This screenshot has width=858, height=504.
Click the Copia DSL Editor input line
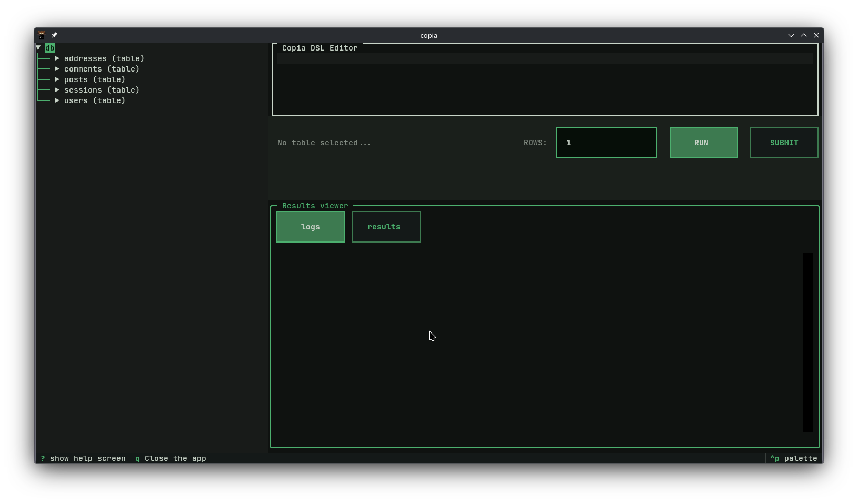click(x=545, y=58)
